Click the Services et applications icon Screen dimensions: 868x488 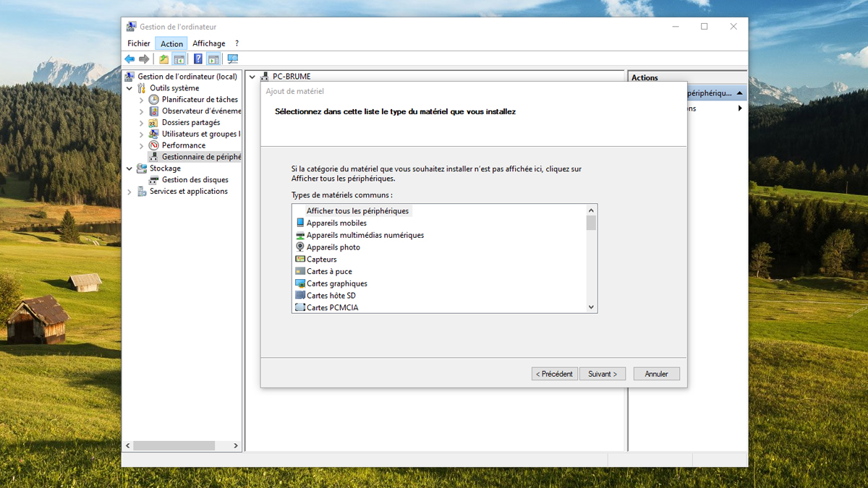coord(142,192)
